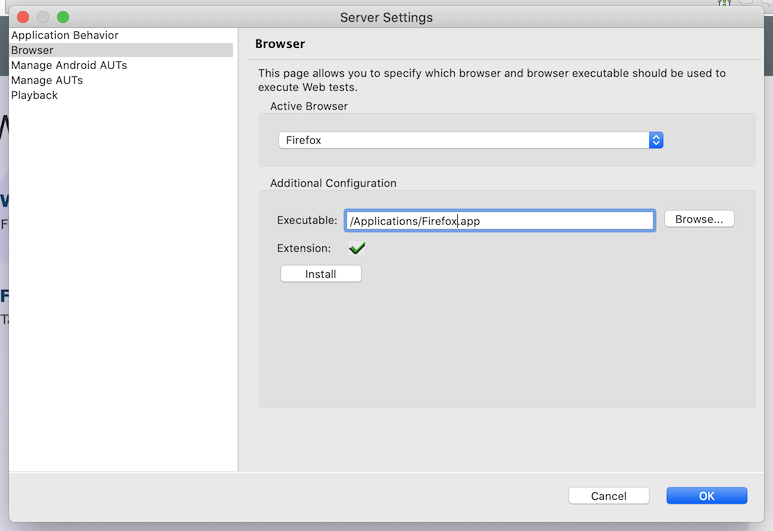Click the green zoom window button
This screenshot has width=773, height=531.
[x=63, y=17]
